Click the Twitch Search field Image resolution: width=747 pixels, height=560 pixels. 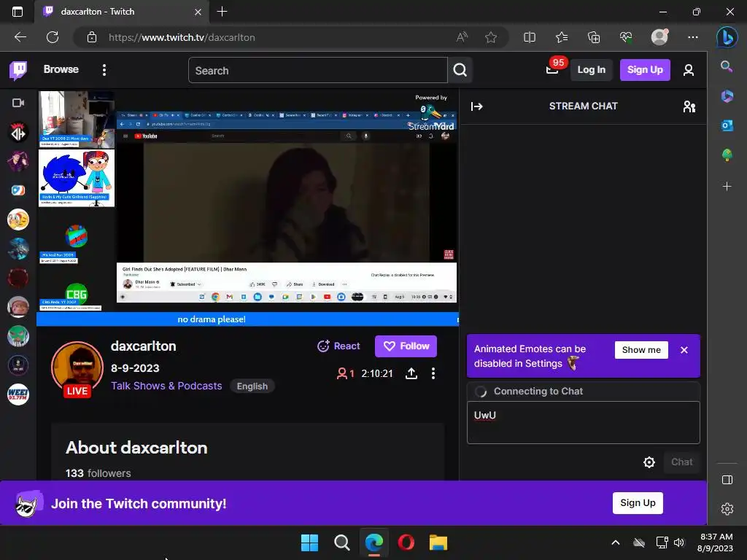point(318,71)
